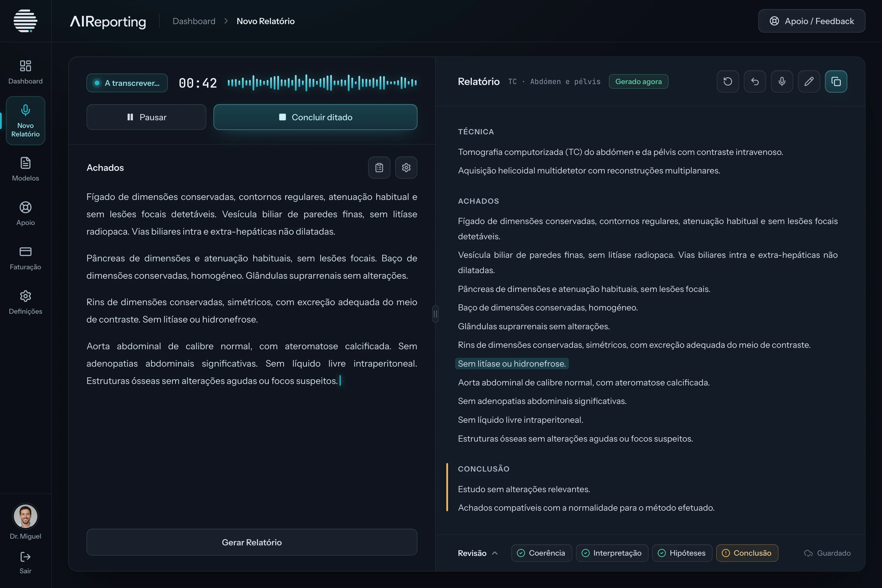Click the clipboard icon next to Achados
The height and width of the screenshot is (588, 882).
click(x=379, y=168)
